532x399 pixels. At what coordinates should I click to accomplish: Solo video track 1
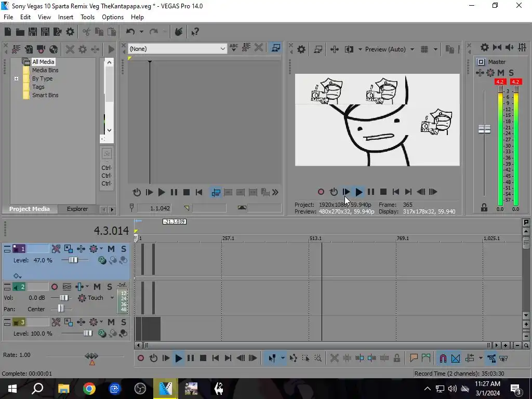124,249
